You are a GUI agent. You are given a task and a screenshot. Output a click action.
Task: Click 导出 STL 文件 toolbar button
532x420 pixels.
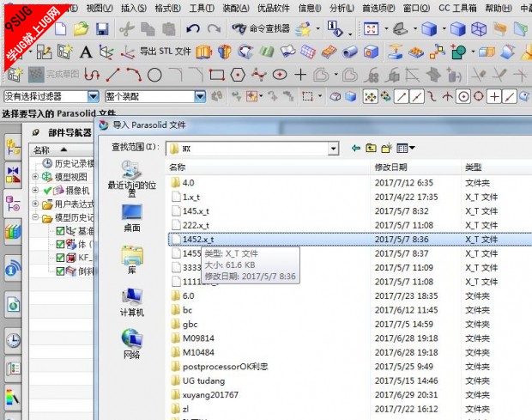click(166, 52)
